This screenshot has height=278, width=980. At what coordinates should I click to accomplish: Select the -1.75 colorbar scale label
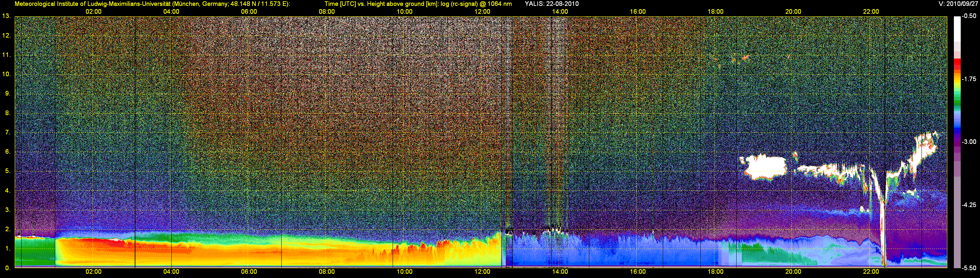click(x=969, y=79)
